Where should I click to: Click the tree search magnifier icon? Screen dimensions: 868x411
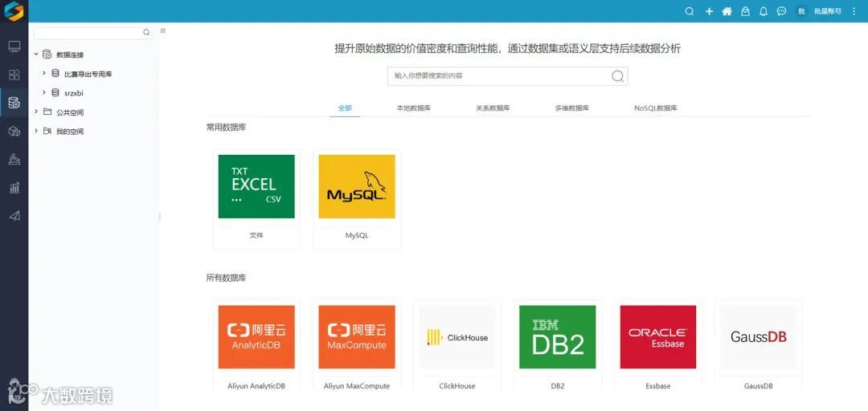click(147, 33)
